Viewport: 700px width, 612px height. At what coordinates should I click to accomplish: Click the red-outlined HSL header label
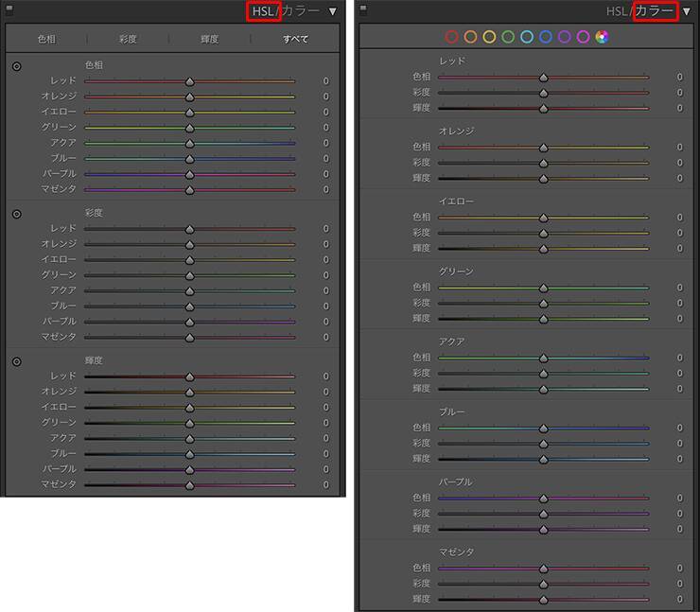click(x=263, y=11)
